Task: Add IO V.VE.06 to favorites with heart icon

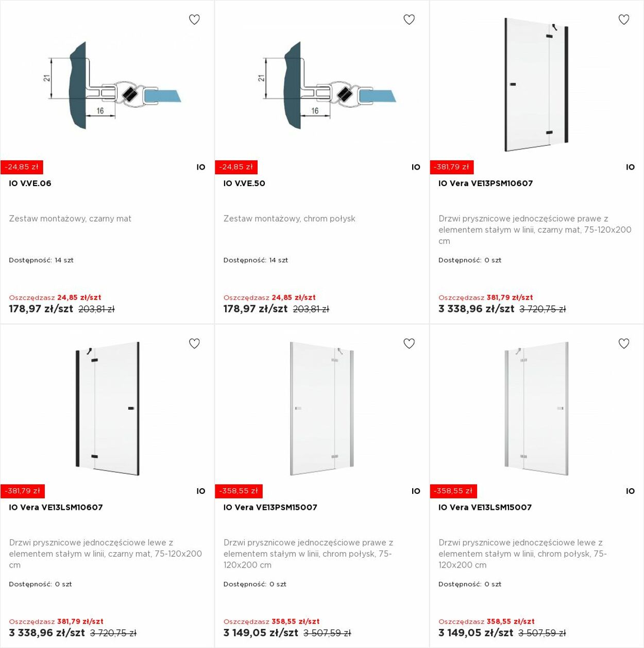Action: (x=194, y=20)
